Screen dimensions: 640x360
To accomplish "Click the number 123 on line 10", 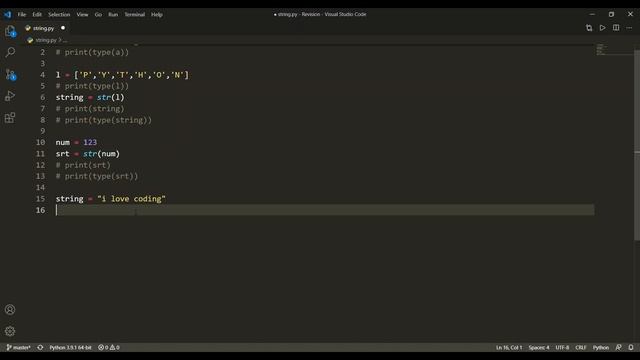I will coord(90,142).
